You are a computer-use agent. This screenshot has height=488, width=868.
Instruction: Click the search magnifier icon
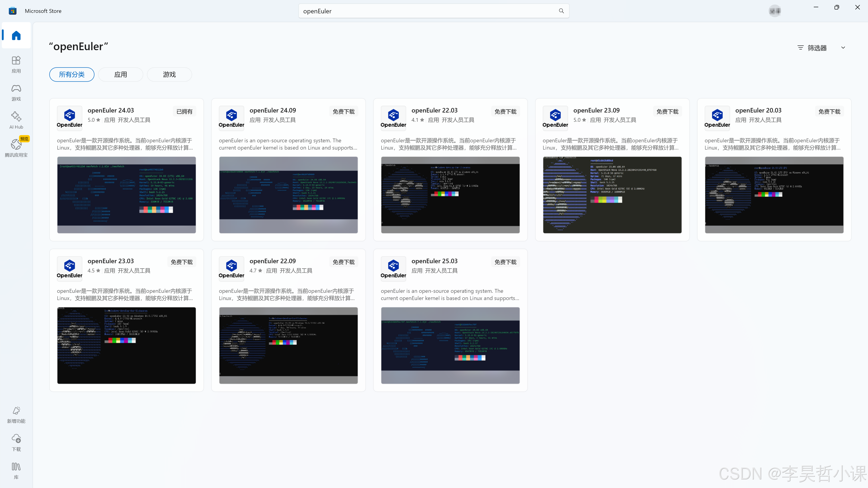(561, 11)
